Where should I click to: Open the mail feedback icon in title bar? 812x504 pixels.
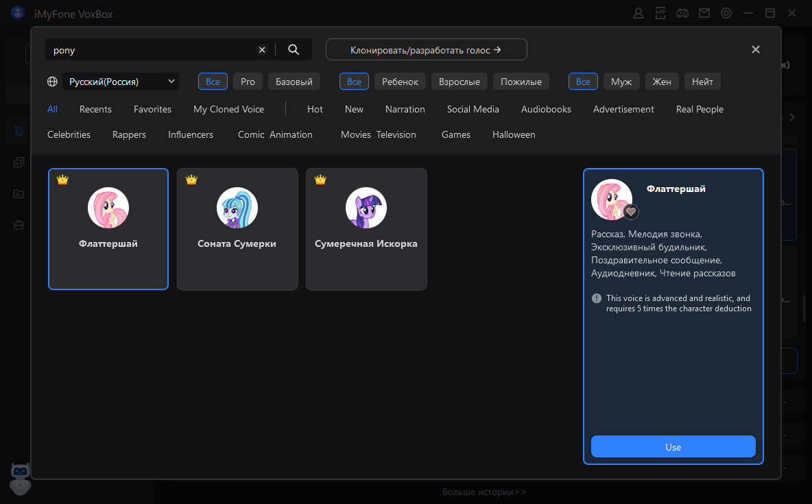pos(704,14)
